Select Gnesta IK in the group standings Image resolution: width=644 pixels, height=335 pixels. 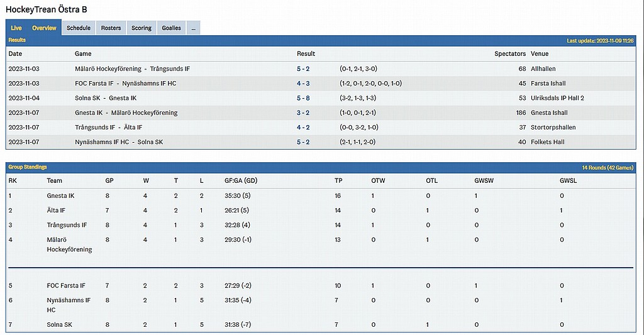click(x=60, y=196)
